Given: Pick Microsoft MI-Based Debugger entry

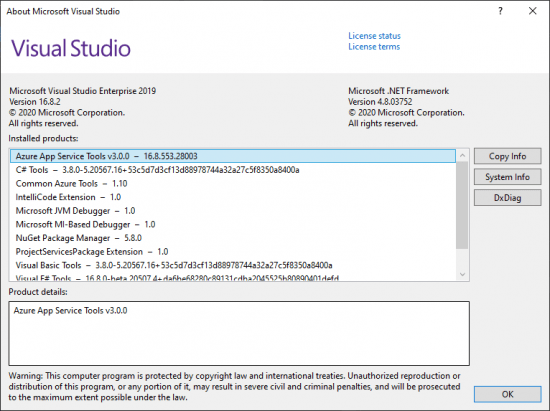Looking at the screenshot, I should [x=233, y=224].
